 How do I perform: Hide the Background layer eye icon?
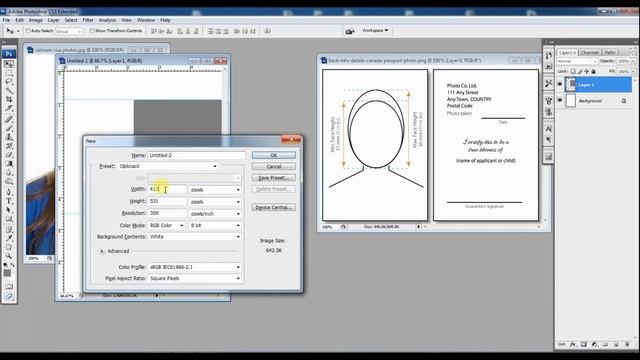point(560,100)
